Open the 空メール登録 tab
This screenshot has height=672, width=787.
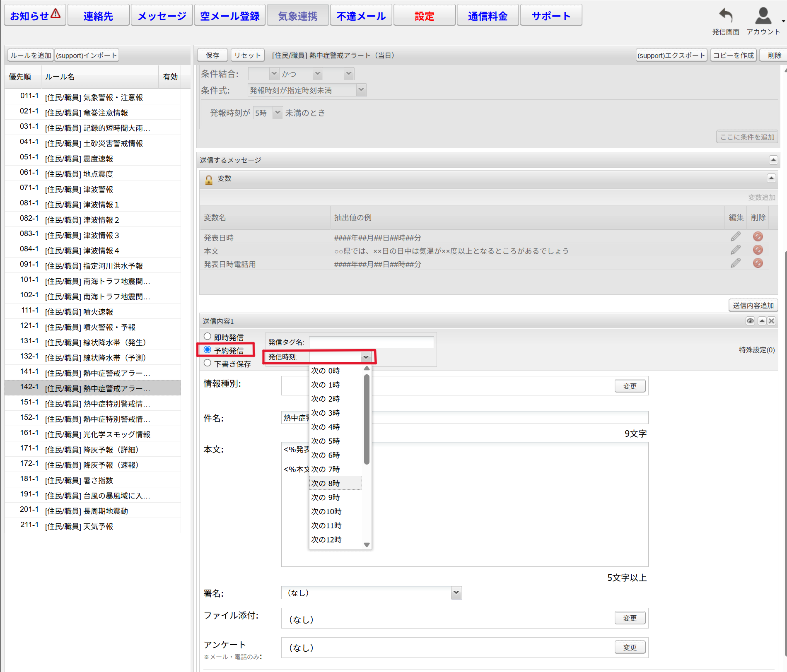point(230,16)
